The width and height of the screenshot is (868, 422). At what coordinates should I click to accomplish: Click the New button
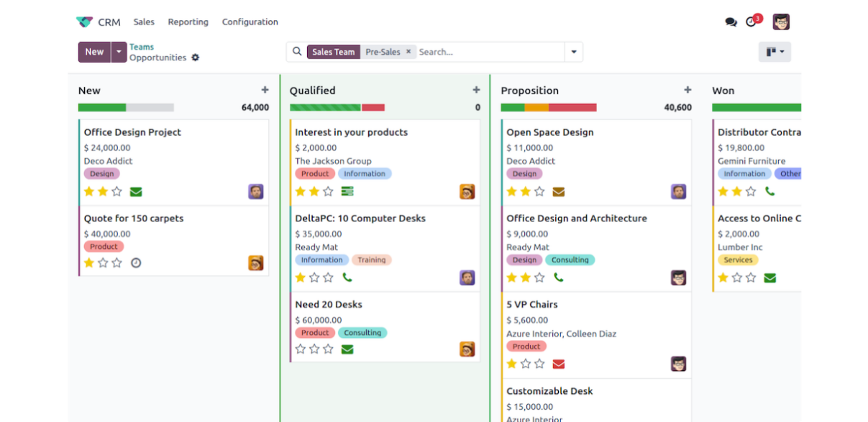(94, 52)
